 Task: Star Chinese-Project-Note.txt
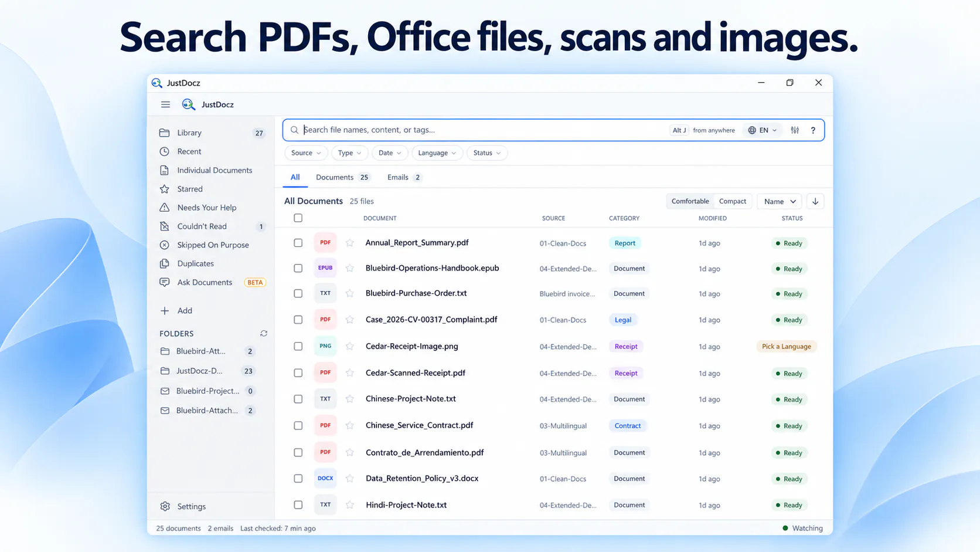pyautogui.click(x=350, y=399)
